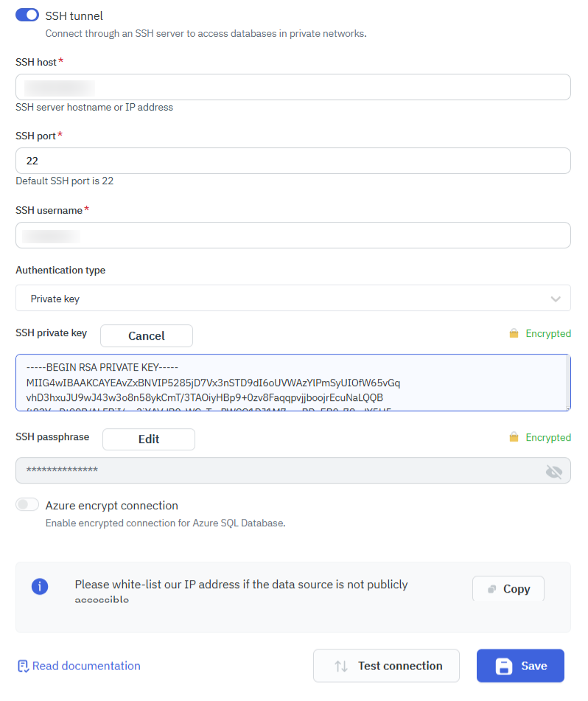Run Test connection
Screen dimensions: 588x701
pyautogui.click(x=386, y=665)
